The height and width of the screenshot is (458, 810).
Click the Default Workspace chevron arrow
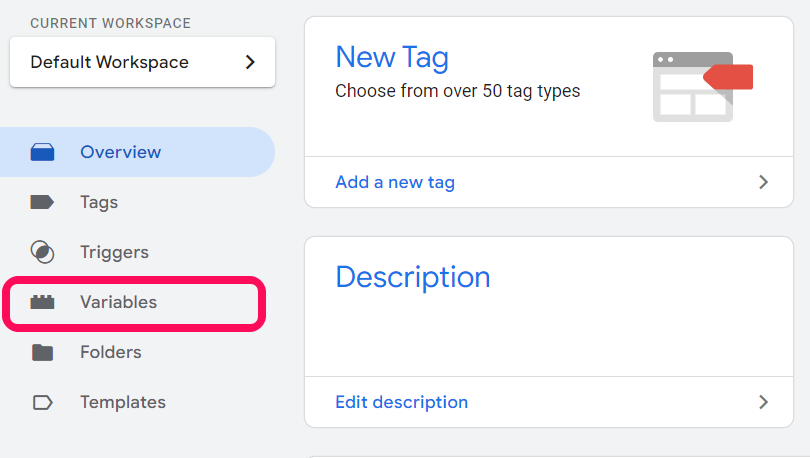tap(250, 62)
